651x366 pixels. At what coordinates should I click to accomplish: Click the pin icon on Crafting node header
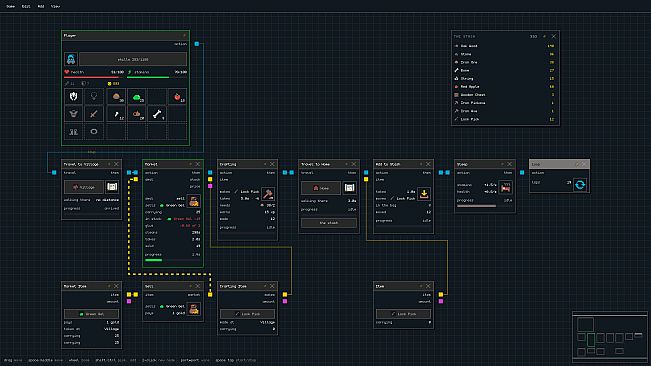tap(265, 164)
